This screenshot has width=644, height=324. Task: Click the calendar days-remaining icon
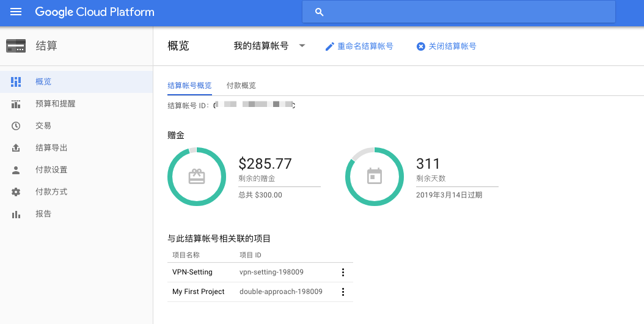point(375,176)
